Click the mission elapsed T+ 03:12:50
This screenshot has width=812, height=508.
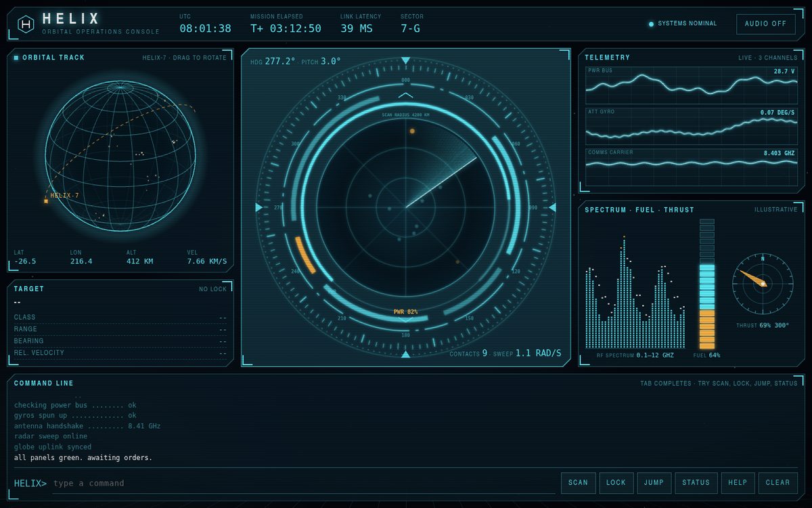[286, 28]
